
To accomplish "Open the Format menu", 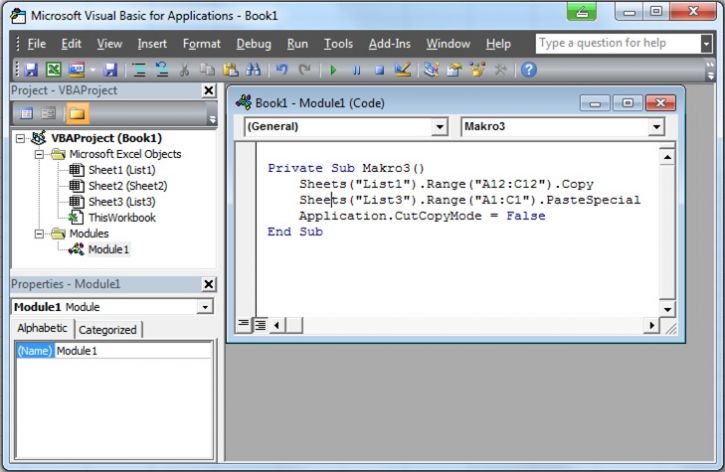I will [202, 44].
